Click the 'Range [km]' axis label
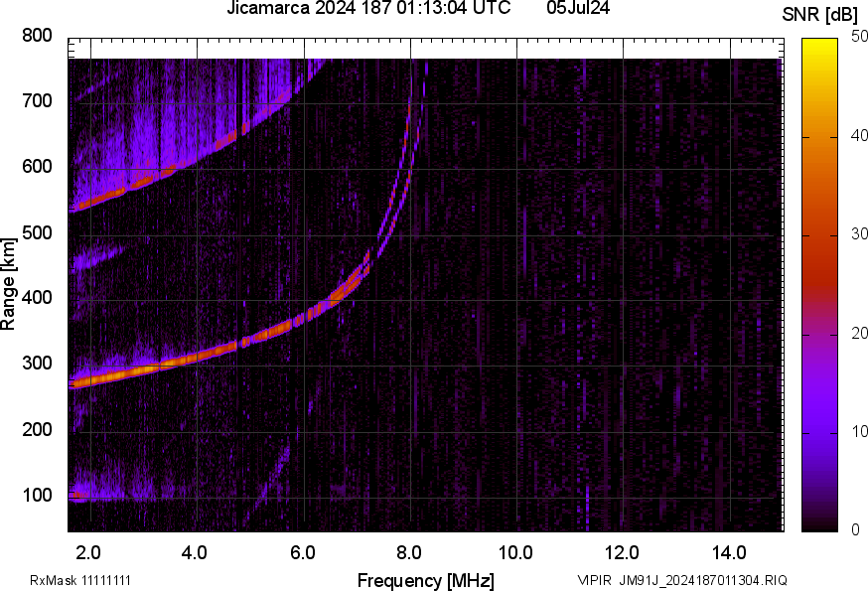Screen dimensions: 868x591 pos(8,284)
